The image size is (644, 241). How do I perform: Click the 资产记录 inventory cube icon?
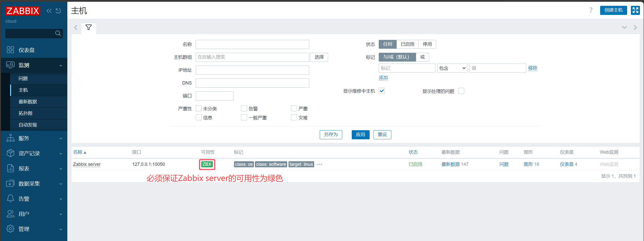coord(10,153)
